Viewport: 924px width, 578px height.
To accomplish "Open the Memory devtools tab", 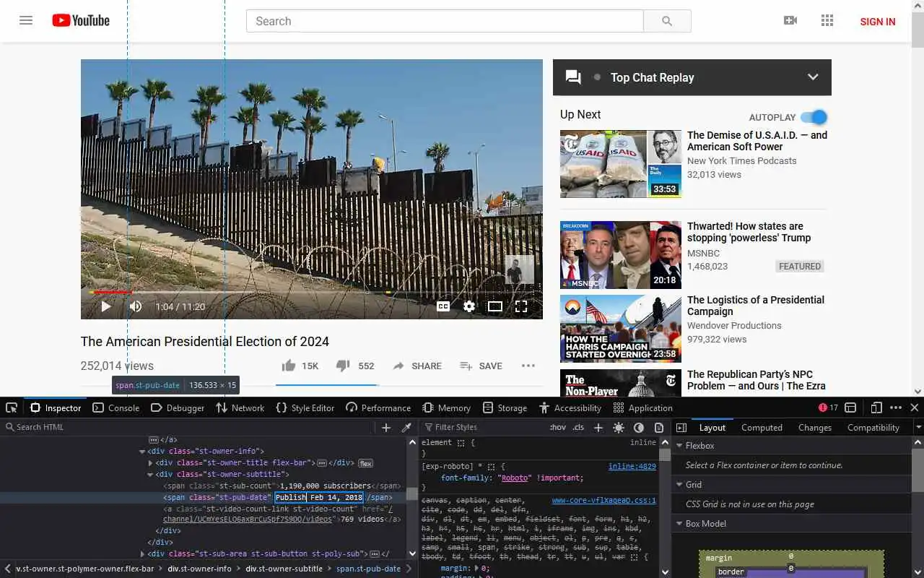I will click(x=446, y=407).
